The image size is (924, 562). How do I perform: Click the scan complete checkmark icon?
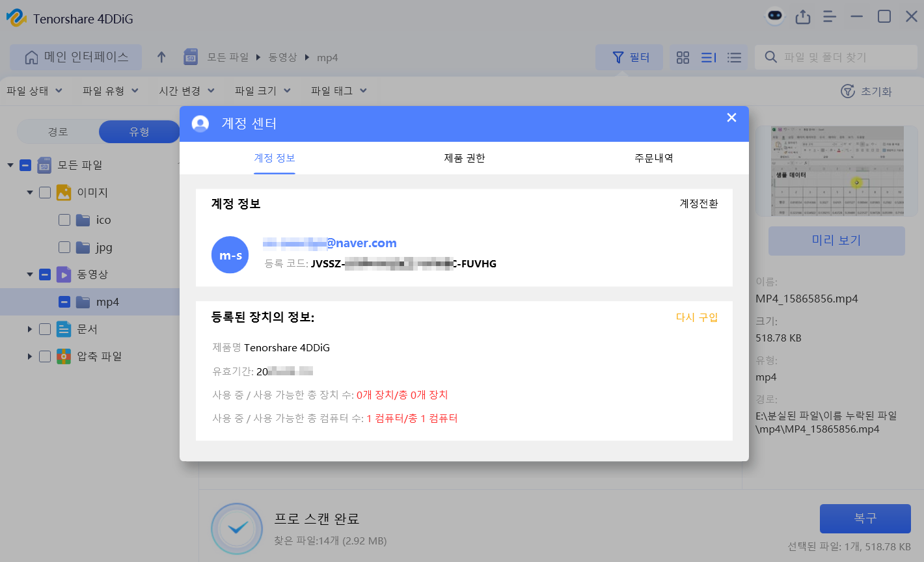[237, 528]
